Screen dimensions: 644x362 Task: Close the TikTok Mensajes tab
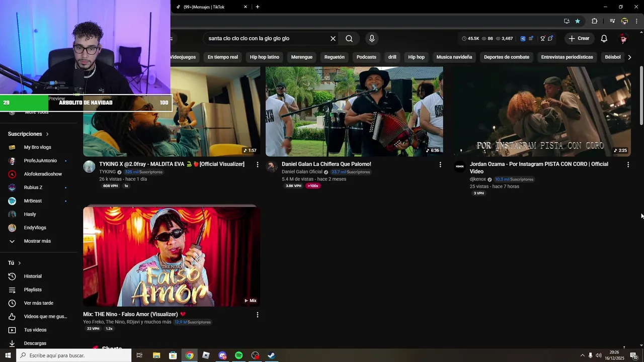pyautogui.click(x=246, y=7)
